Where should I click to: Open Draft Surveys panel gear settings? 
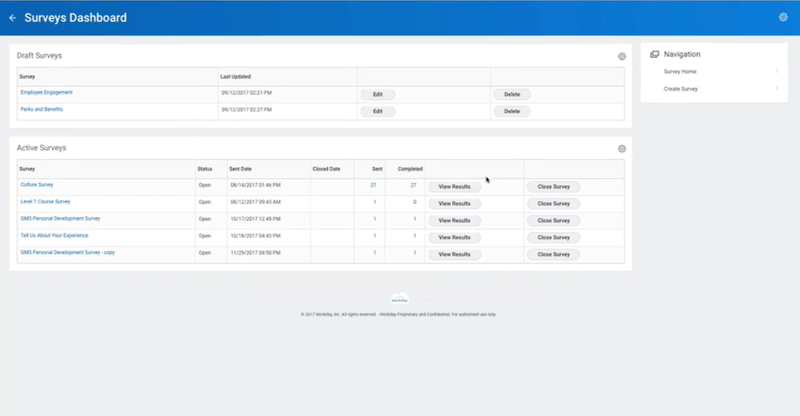pyautogui.click(x=621, y=57)
